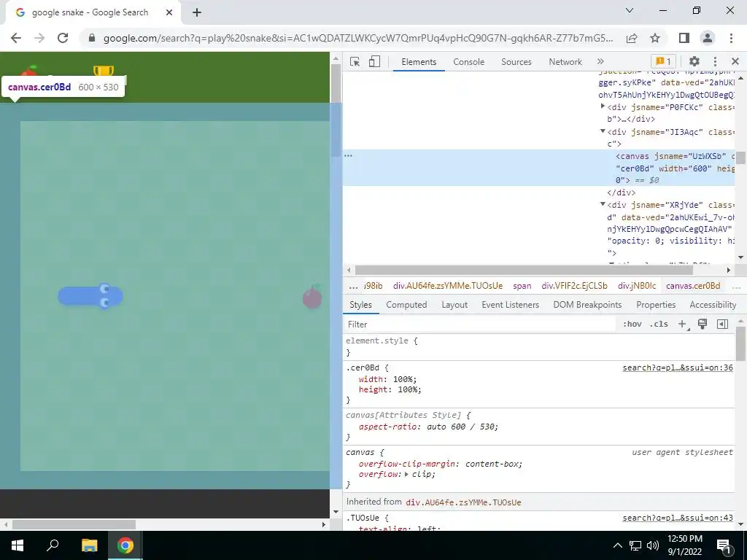The image size is (747, 560).
Task: Open DevTools settings gear
Action: click(694, 61)
